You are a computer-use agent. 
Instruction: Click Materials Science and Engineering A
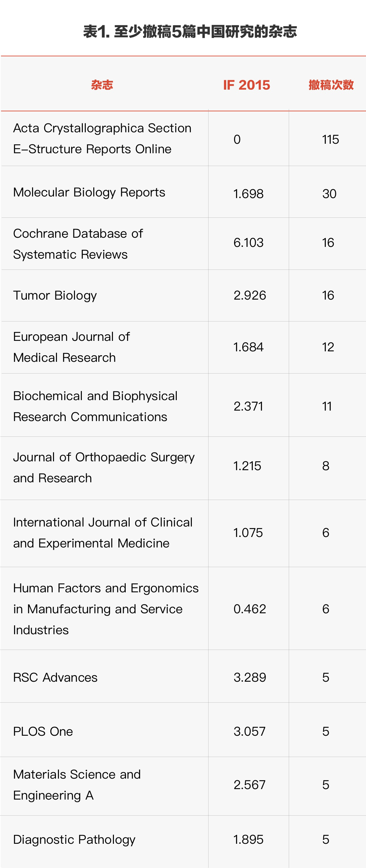coord(77,785)
